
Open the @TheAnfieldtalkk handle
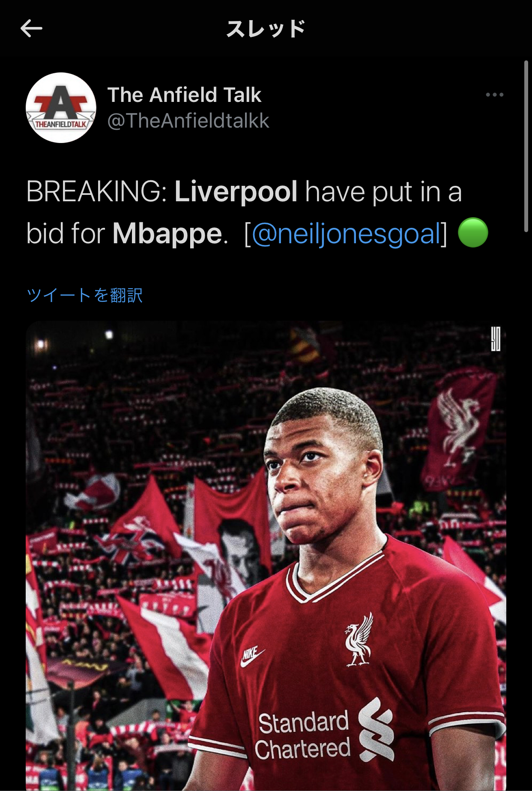[x=188, y=121]
